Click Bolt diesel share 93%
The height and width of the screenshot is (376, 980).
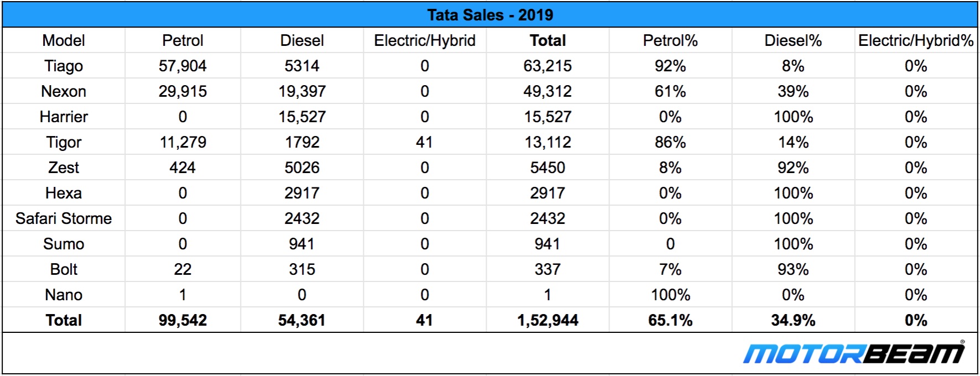793,269
